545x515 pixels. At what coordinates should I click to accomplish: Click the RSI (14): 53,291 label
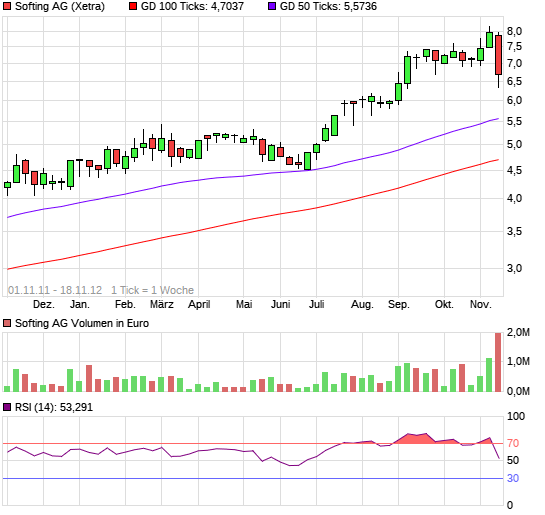pyautogui.click(x=54, y=407)
